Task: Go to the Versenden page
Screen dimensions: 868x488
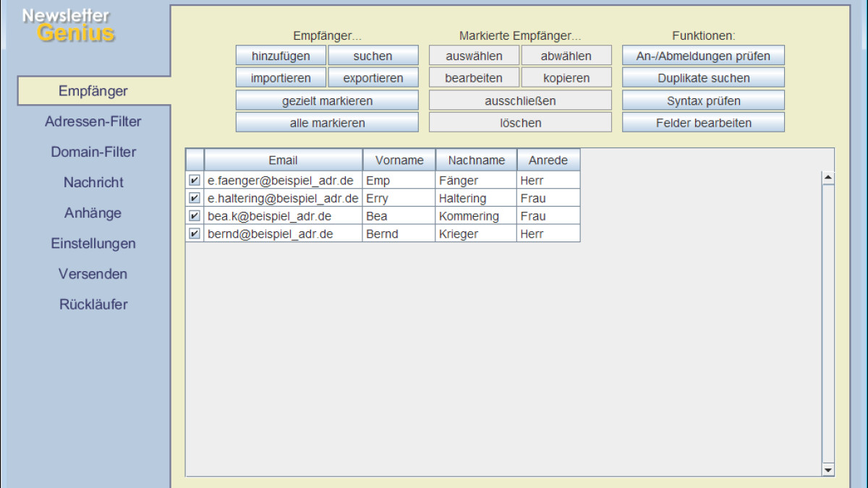Action: coord(93,274)
